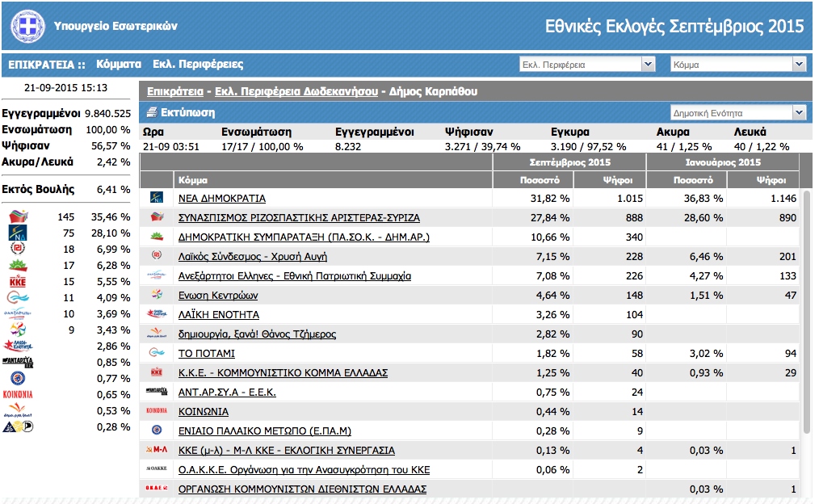Click the sidebar logo next to 3,69 %

[18, 313]
